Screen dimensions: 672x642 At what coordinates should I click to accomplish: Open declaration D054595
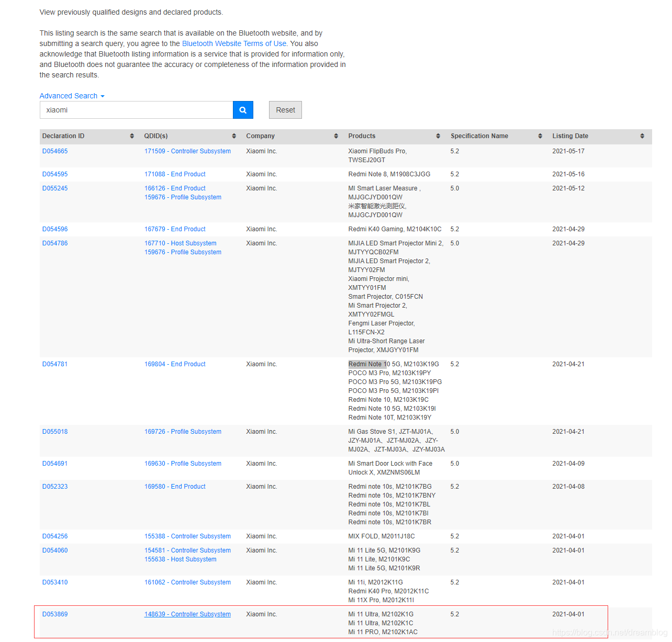[x=55, y=174]
